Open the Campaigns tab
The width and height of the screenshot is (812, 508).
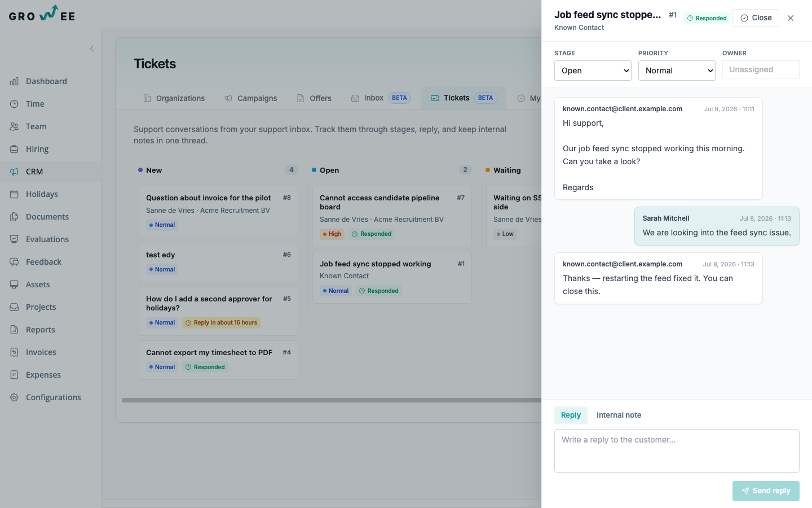click(251, 98)
